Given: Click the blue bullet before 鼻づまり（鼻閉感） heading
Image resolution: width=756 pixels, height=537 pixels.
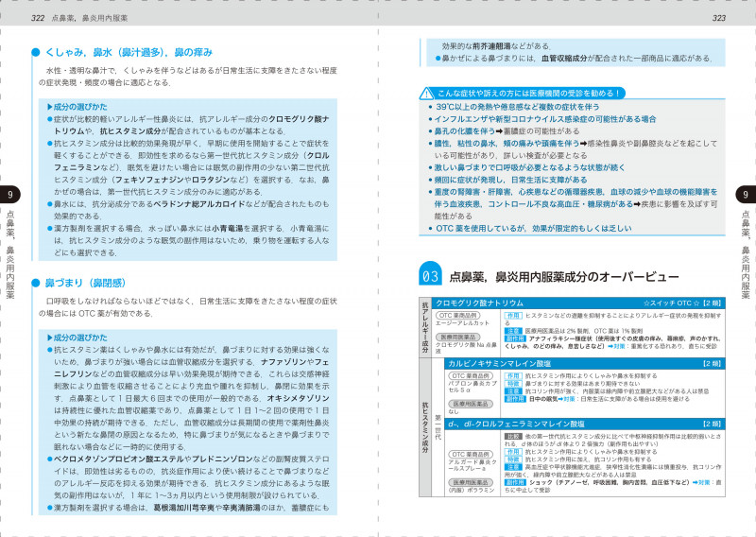Looking at the screenshot, I should click(x=35, y=284).
